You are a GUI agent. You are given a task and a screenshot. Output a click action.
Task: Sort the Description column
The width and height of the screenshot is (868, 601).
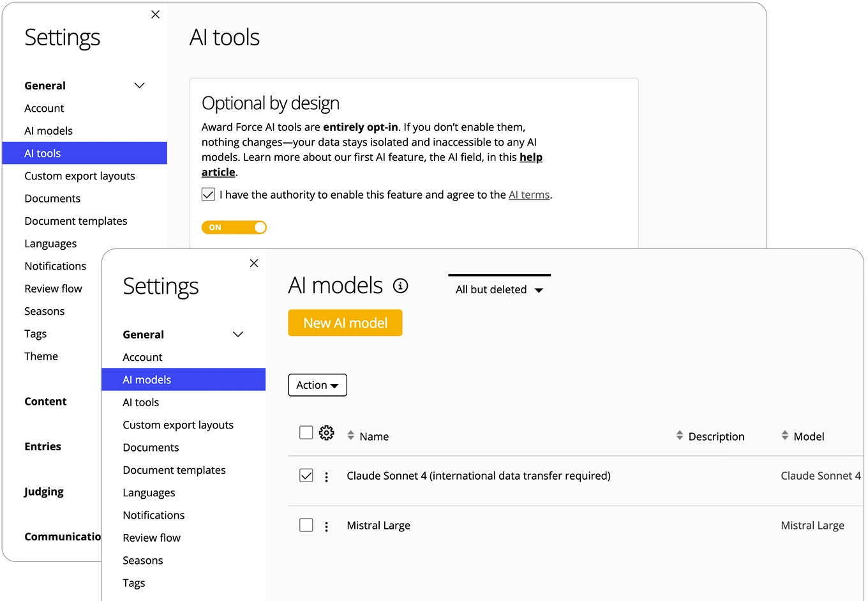click(x=678, y=436)
